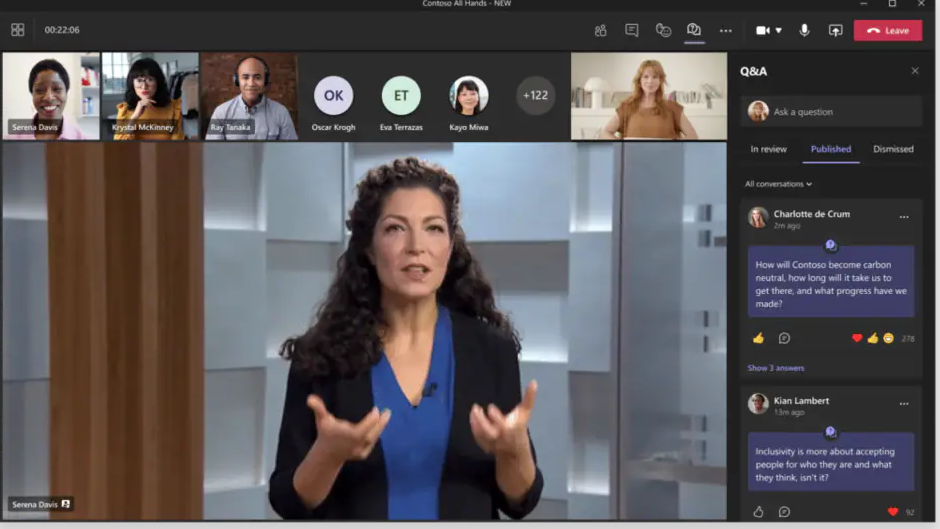Viewport: 940px width, 529px height.
Task: Click the carbon neutral question text
Action: coord(831,284)
